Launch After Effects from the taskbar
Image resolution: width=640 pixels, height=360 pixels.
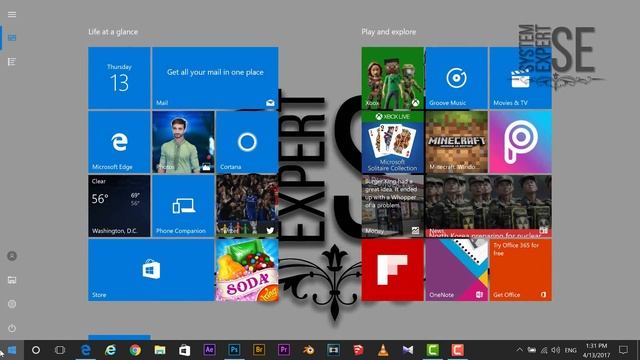point(209,350)
